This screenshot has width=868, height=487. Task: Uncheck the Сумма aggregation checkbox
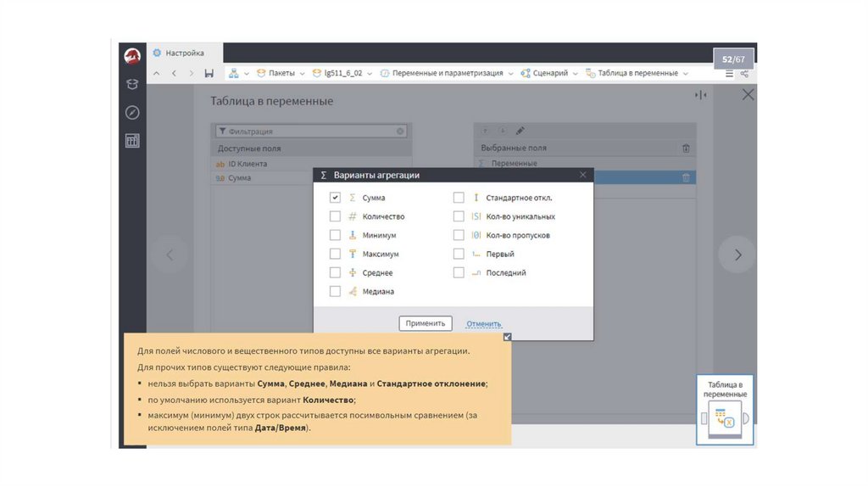click(335, 198)
